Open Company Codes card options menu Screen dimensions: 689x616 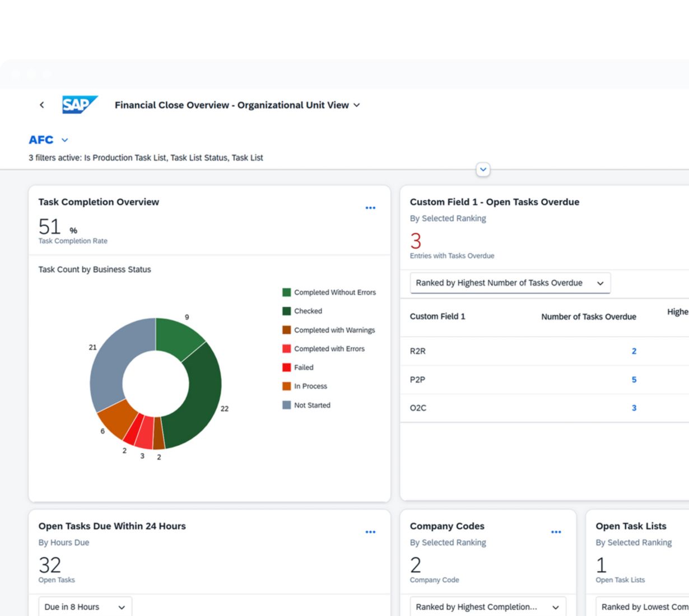(x=556, y=532)
